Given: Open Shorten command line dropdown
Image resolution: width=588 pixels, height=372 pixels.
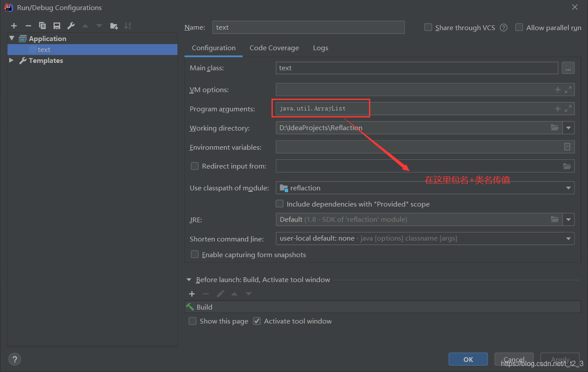Looking at the screenshot, I should tap(568, 238).
